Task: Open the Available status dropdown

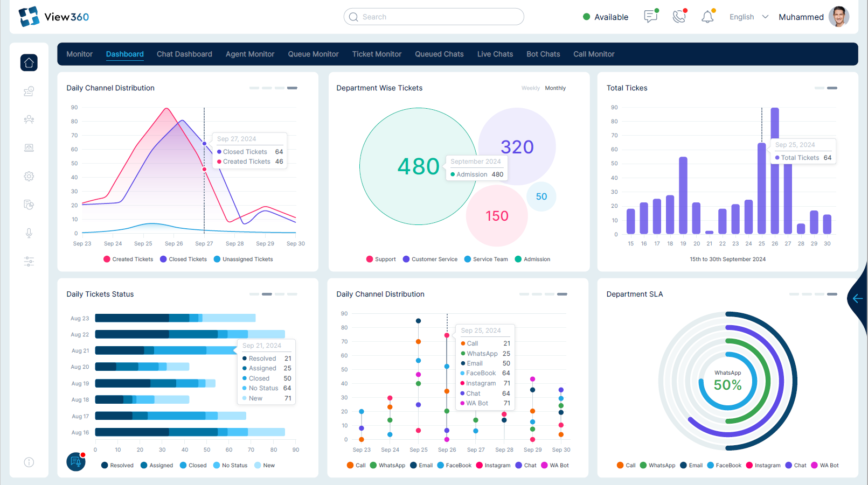Action: point(606,17)
